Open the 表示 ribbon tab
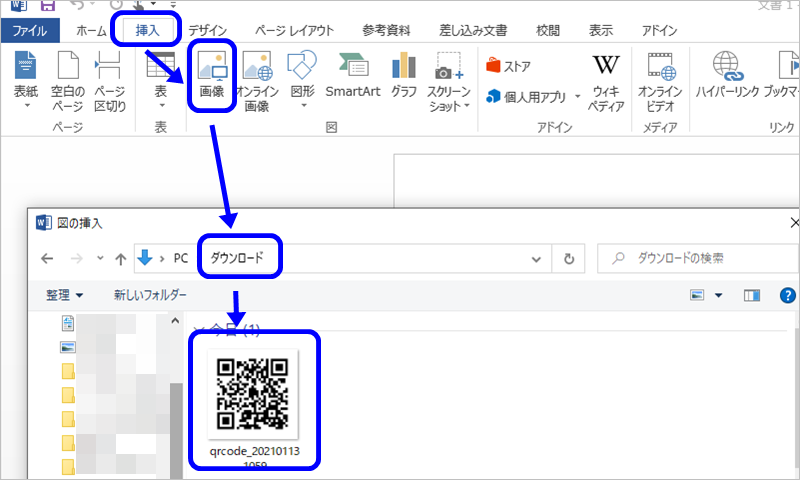 (x=601, y=31)
